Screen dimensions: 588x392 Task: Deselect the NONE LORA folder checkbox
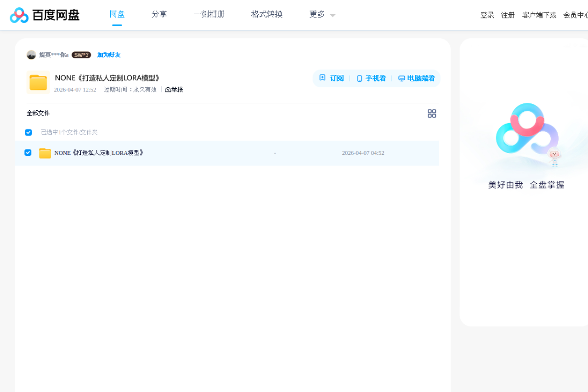[x=28, y=152]
